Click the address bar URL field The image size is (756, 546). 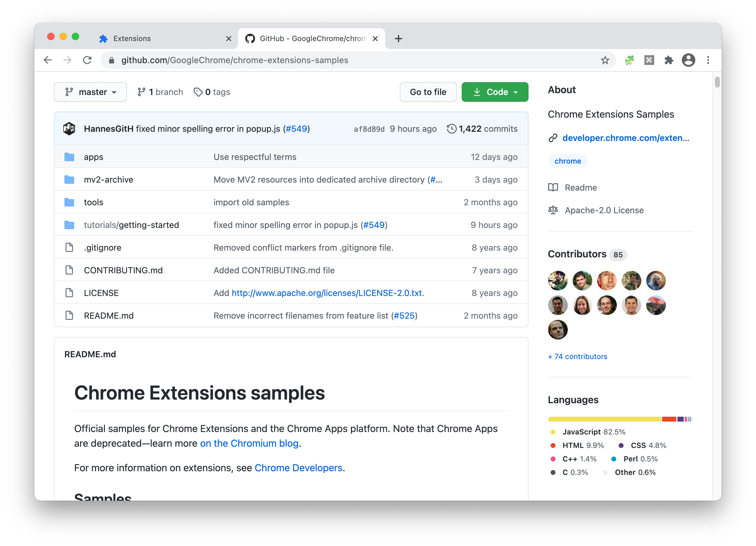(358, 60)
